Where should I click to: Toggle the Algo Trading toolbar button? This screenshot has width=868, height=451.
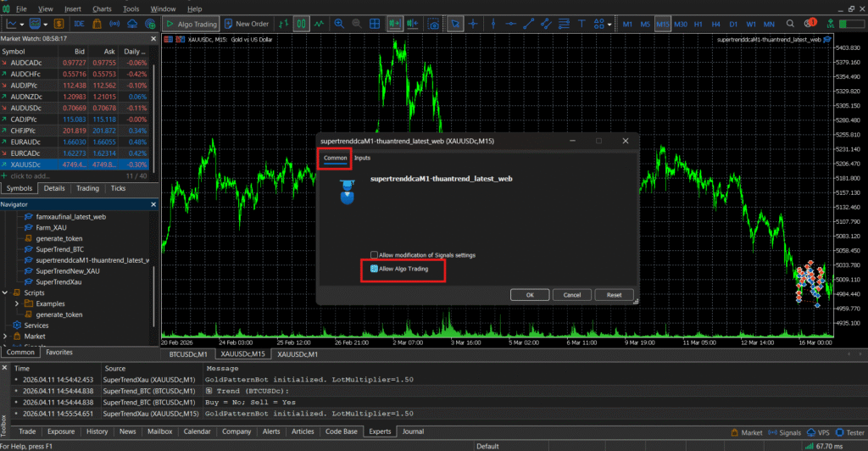point(192,24)
